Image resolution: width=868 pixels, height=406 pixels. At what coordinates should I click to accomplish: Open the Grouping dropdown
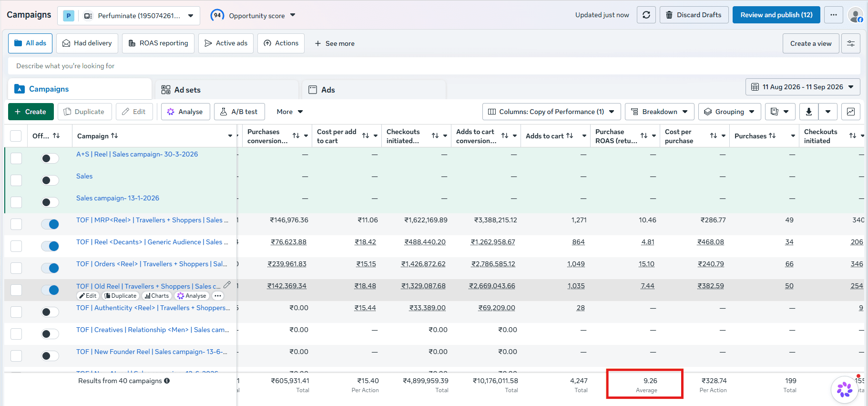[729, 112]
